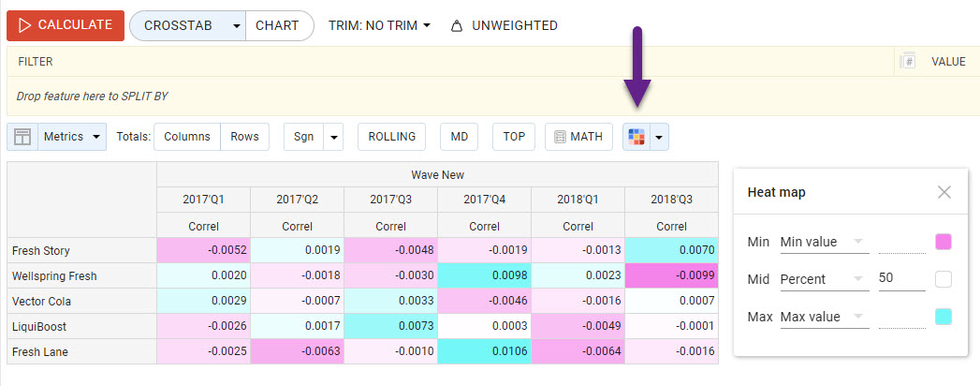Switch to the CHART view

tap(278, 26)
